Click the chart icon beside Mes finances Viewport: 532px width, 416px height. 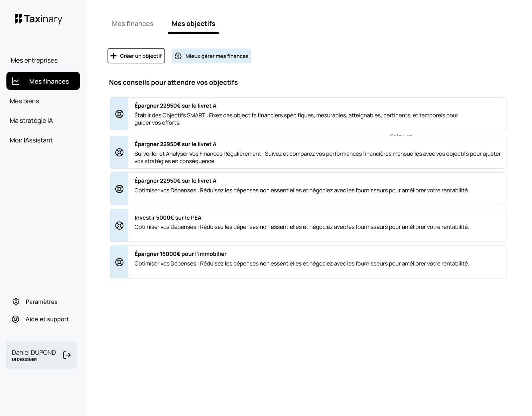click(16, 81)
